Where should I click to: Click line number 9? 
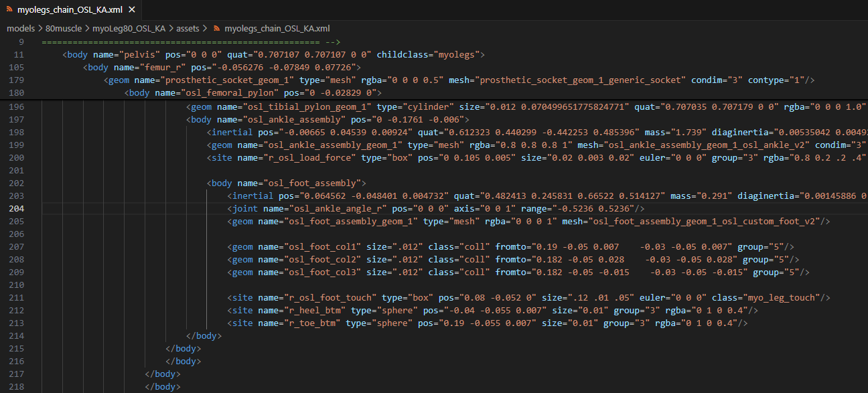coord(21,42)
